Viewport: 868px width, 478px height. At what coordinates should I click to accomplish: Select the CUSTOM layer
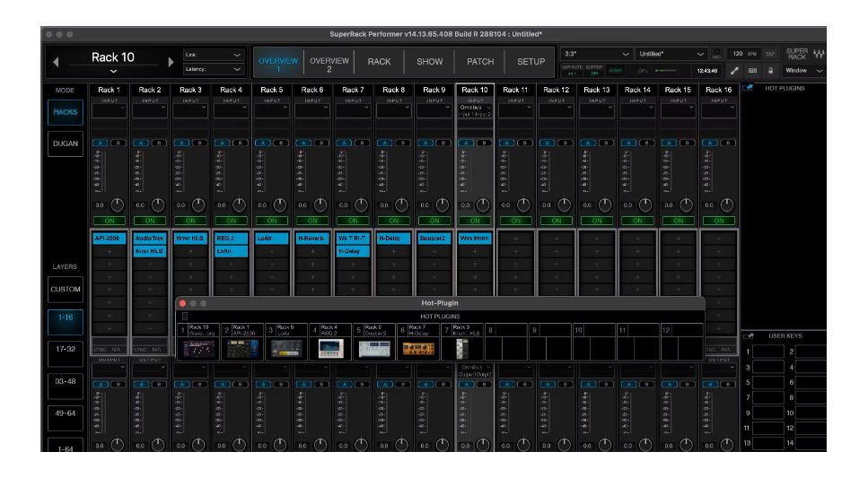(66, 290)
